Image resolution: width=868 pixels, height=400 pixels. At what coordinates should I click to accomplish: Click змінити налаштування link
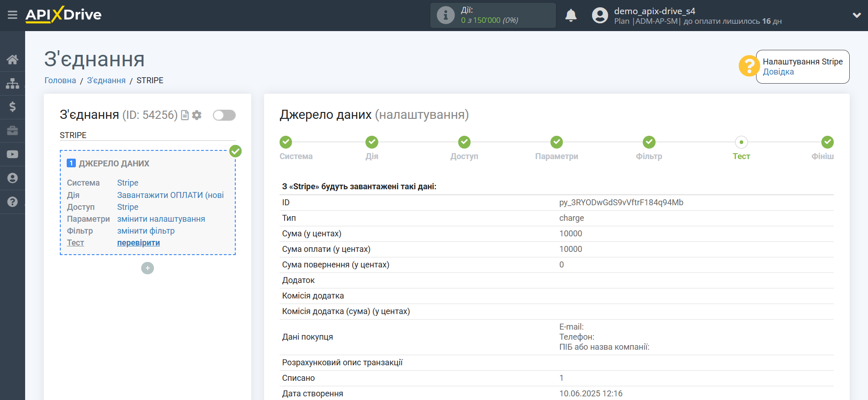coord(161,219)
